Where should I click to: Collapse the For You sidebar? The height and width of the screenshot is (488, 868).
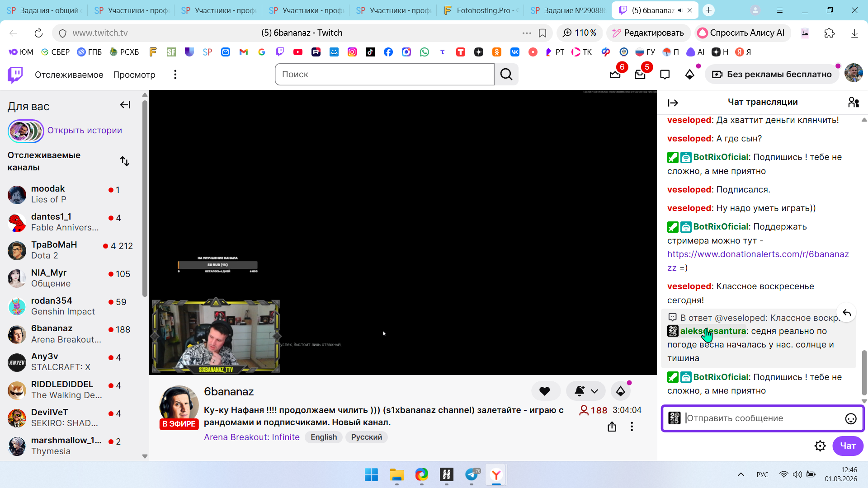[125, 105]
